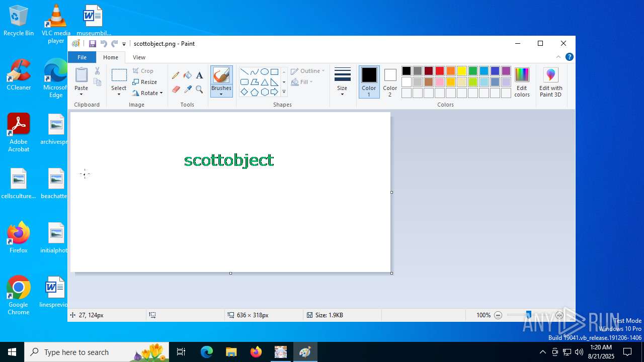The image size is (644, 362).
Task: Choose the Triangle shape
Action: [264, 82]
